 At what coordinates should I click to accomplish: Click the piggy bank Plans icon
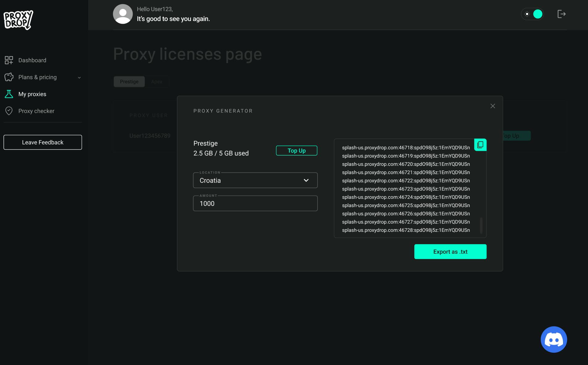point(9,77)
